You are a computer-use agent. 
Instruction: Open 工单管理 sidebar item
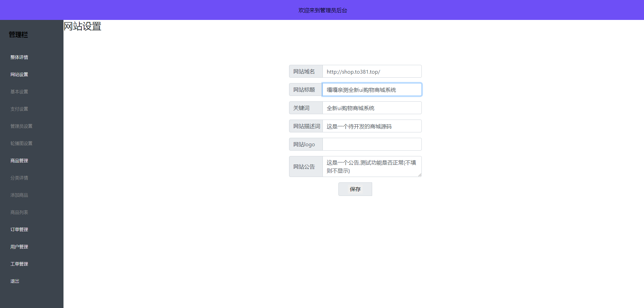point(19,264)
